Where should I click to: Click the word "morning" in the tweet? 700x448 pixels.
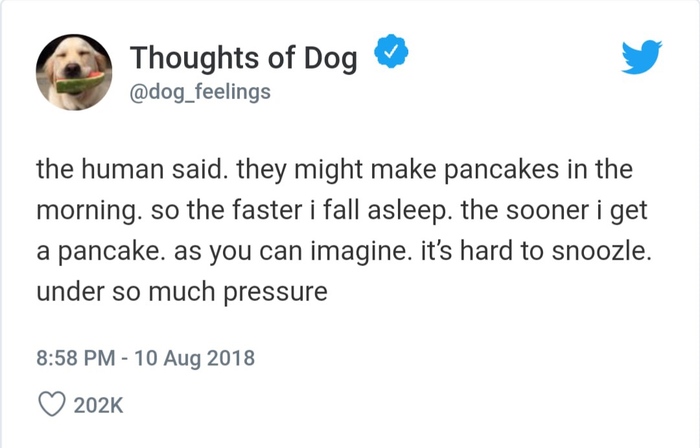tap(86, 211)
